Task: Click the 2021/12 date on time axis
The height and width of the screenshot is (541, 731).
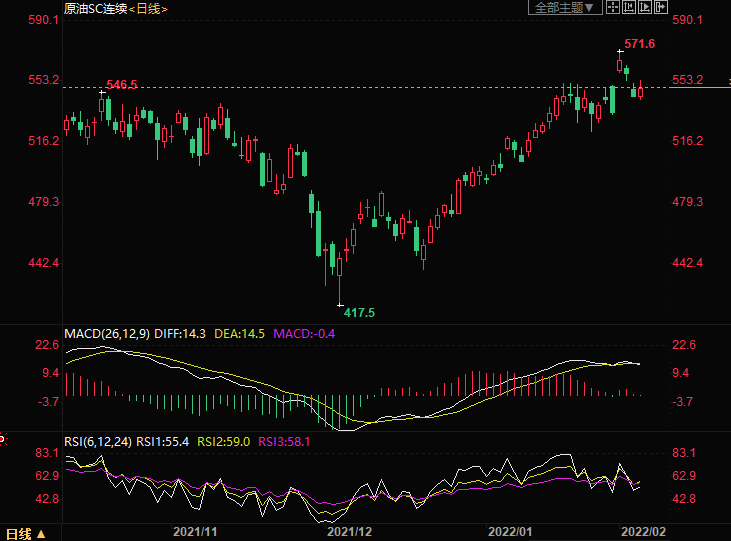Action: click(349, 530)
